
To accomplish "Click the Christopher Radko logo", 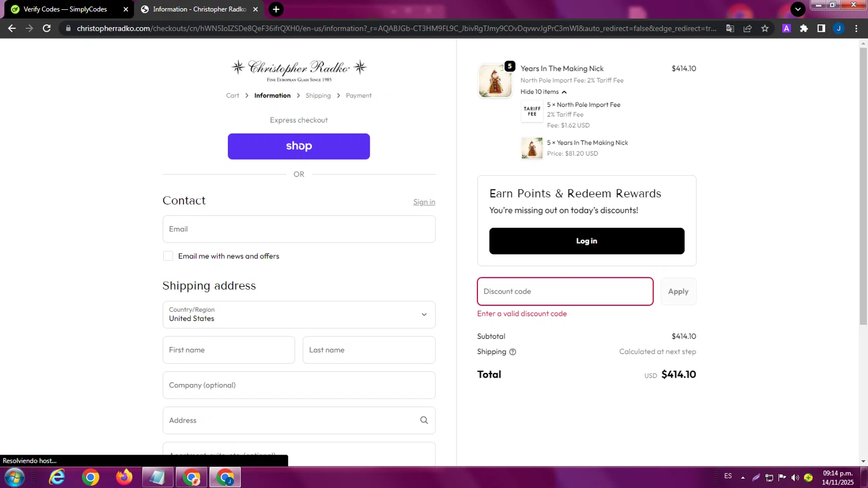I will point(299,70).
